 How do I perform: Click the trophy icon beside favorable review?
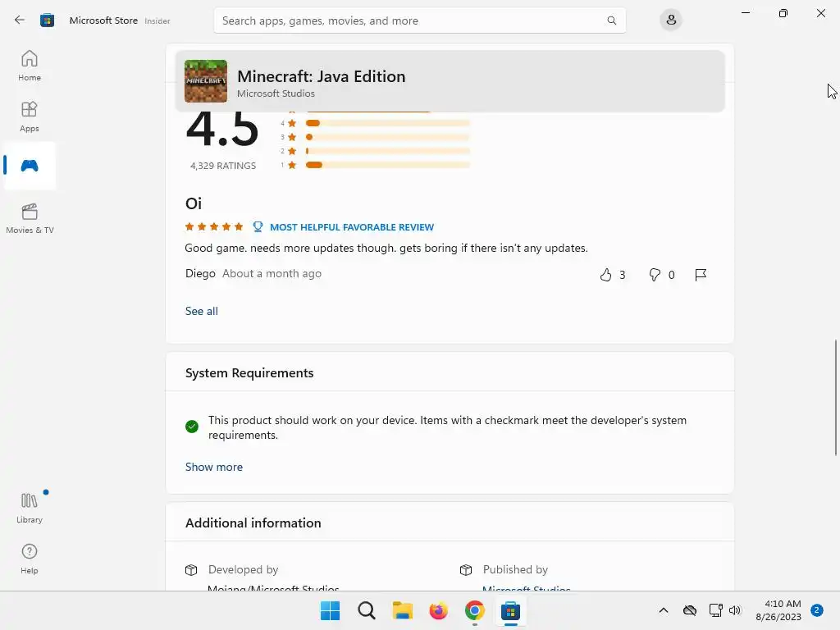click(x=258, y=226)
